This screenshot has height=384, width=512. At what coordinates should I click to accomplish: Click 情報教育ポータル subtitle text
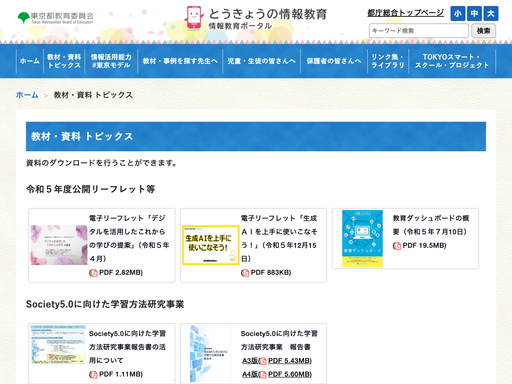click(240, 26)
